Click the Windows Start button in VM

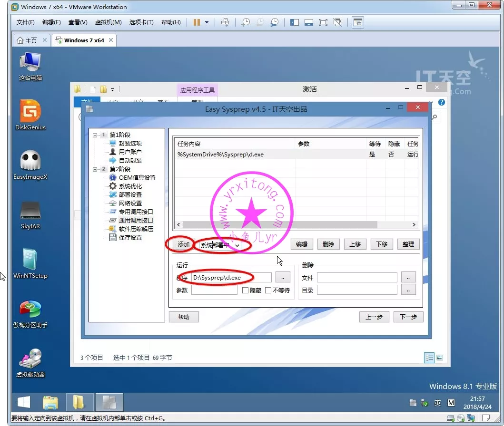pos(24,402)
